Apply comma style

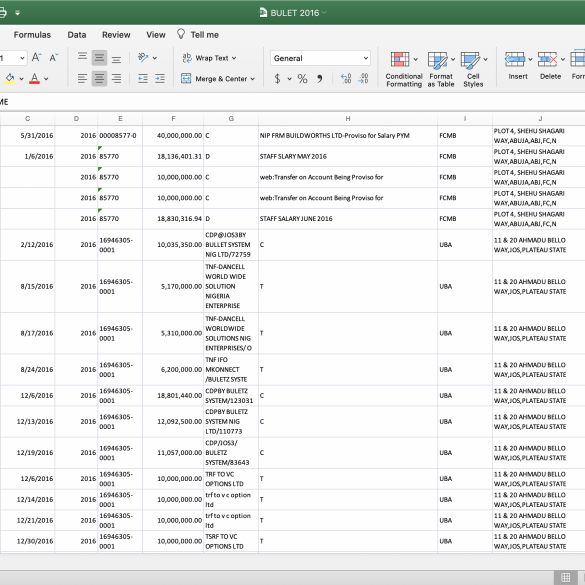coord(320,78)
